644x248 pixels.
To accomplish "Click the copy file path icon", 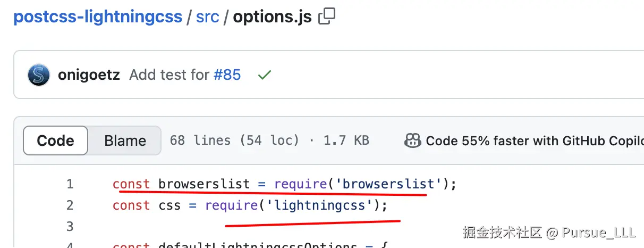I will point(327,17).
